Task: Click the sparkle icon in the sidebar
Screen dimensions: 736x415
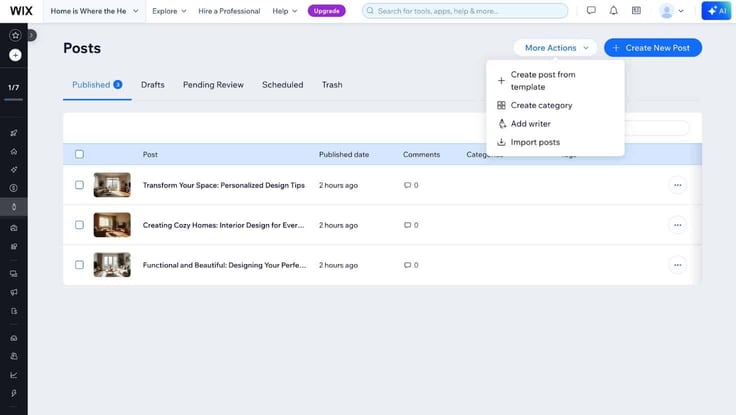Action: coord(14,169)
